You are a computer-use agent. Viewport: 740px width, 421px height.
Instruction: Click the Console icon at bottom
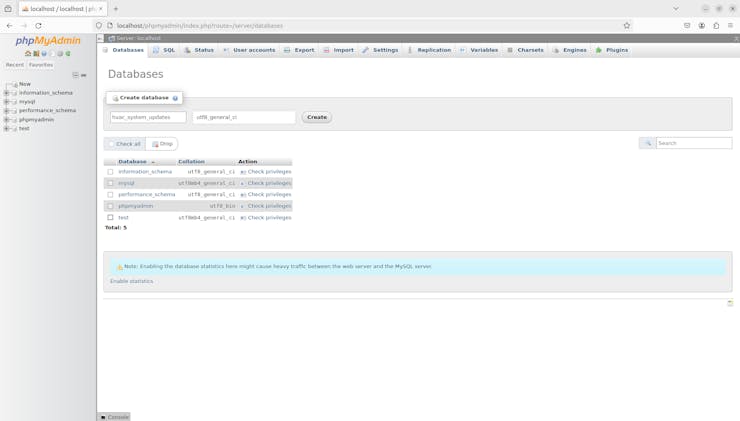(103, 417)
